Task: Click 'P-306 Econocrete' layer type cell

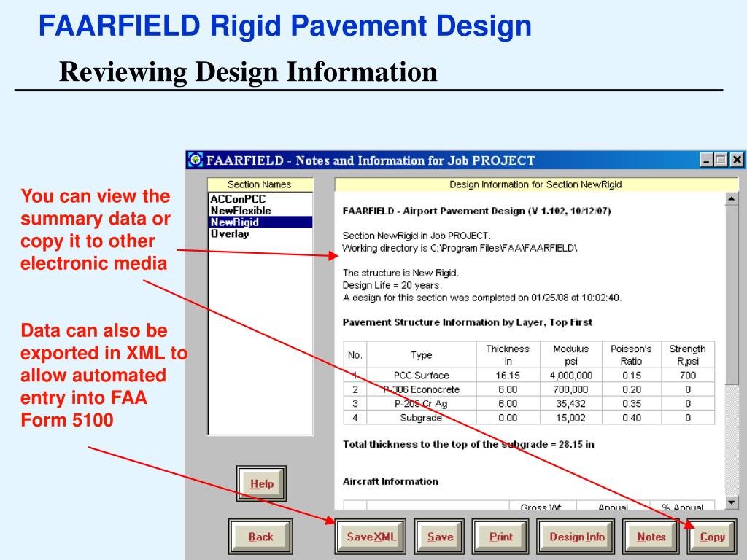Action: [421, 389]
